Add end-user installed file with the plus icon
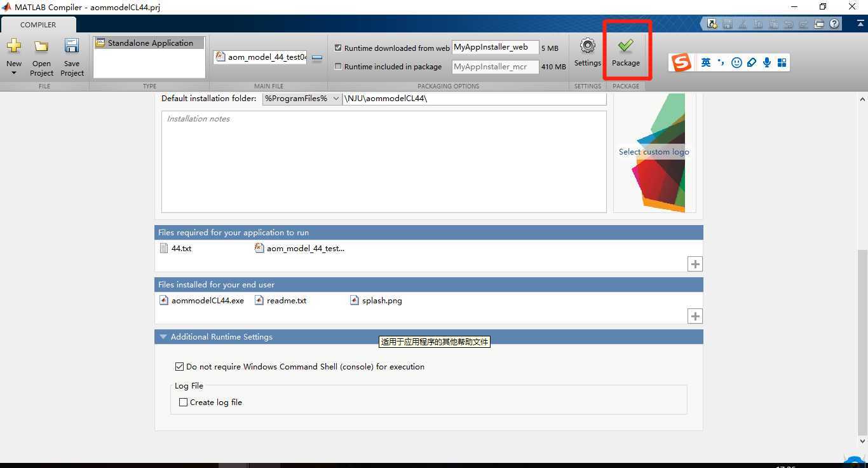868x468 pixels. [695, 316]
